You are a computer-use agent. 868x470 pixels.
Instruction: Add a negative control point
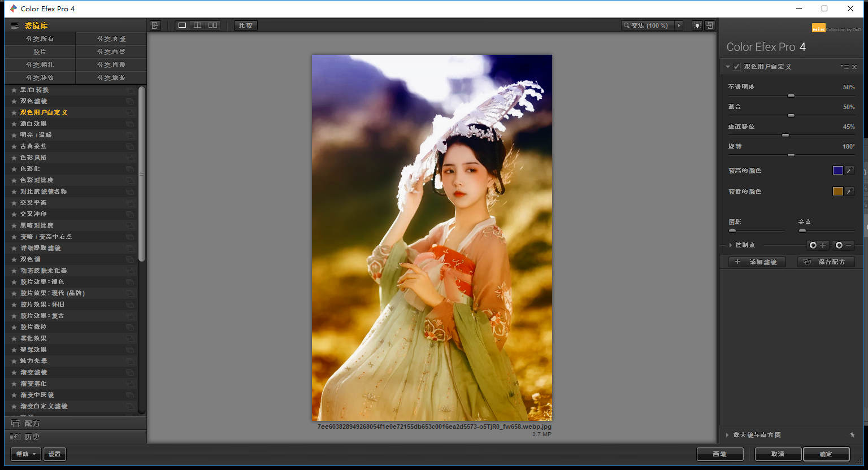[844, 245]
